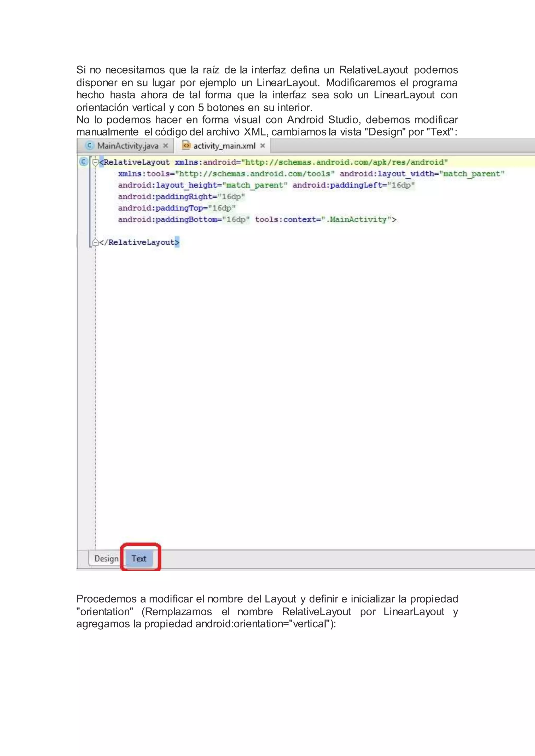Viewport: 535px width, 756px height.
Task: Click the xmlns:tools namespace declaration
Action: coord(226,174)
